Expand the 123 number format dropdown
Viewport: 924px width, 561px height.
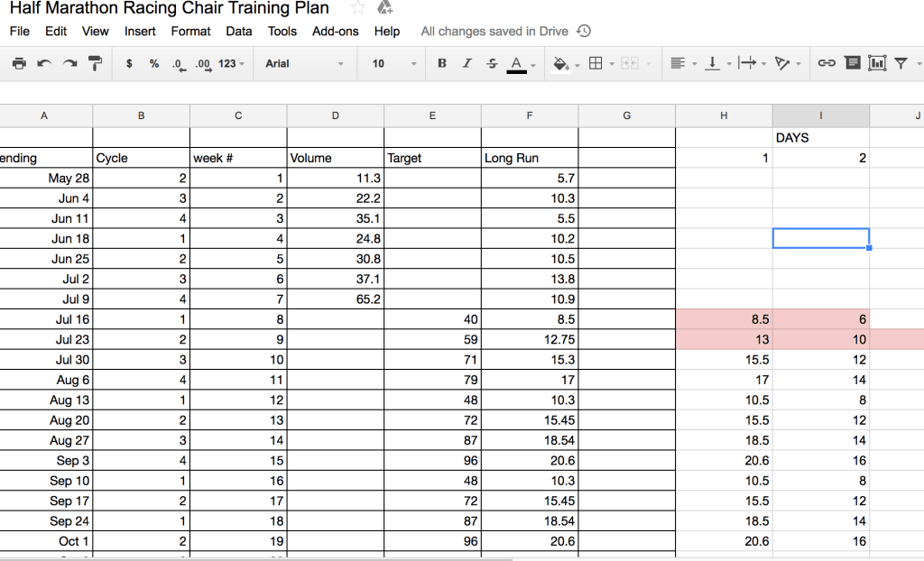(231, 63)
